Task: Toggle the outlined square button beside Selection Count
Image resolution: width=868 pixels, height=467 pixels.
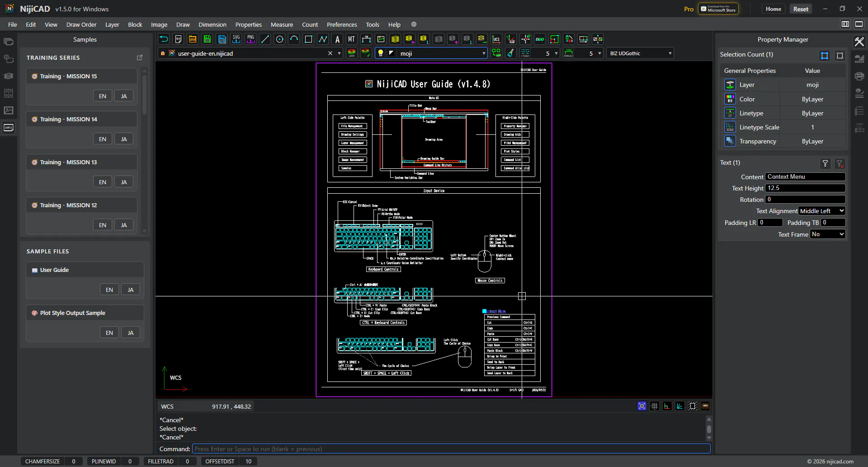Action: click(x=840, y=55)
